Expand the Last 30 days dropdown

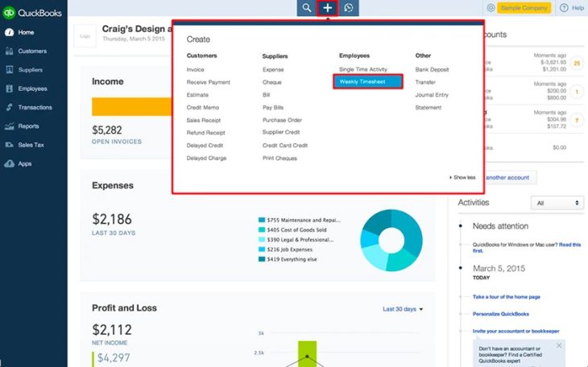(403, 309)
